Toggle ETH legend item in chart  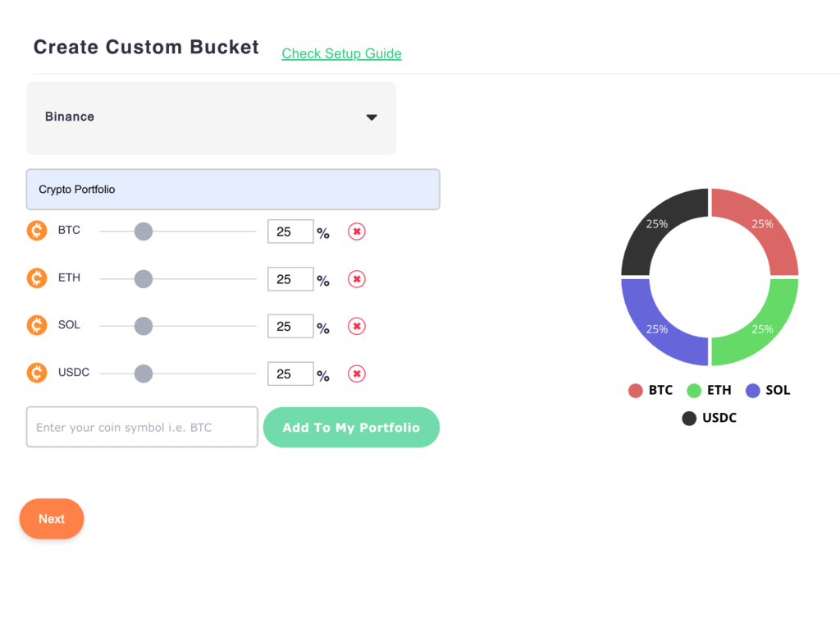pos(709,391)
